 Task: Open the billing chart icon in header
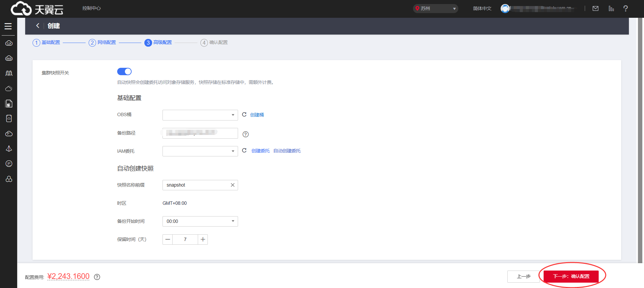611,8
